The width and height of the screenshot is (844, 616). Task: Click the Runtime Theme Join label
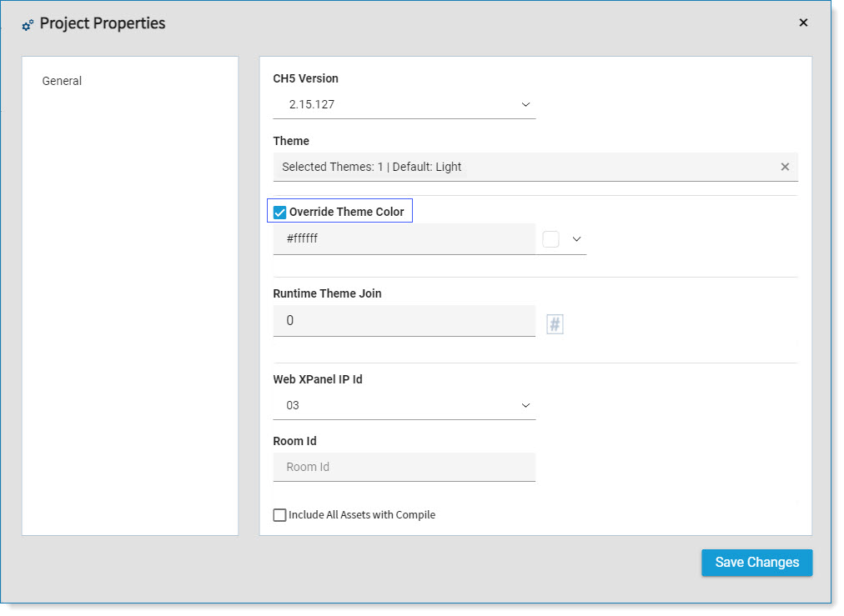click(327, 293)
